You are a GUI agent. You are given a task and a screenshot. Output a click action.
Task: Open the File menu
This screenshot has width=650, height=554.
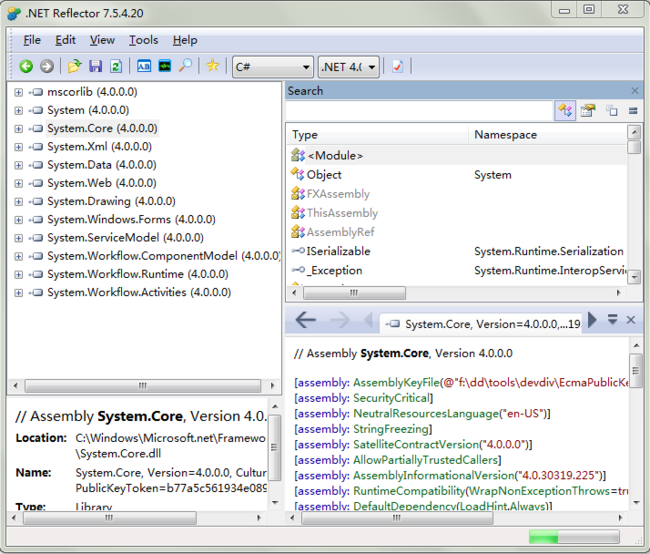coord(32,40)
